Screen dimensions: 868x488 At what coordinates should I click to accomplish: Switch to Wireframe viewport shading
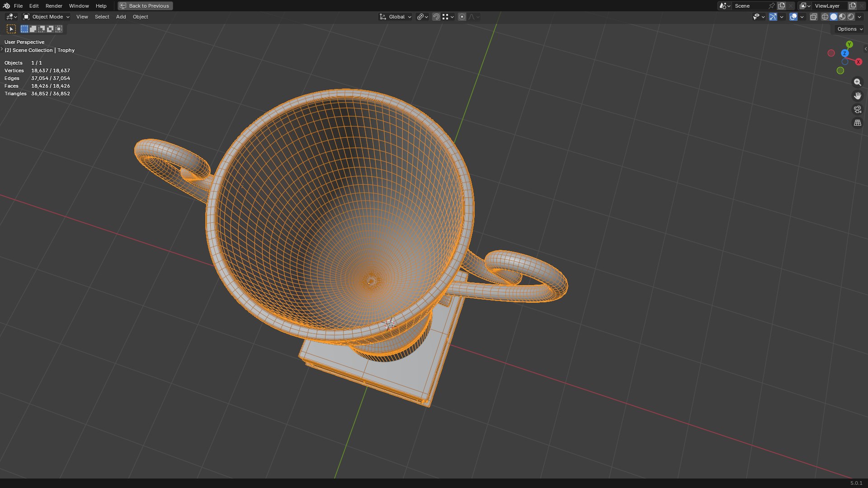[x=825, y=17]
